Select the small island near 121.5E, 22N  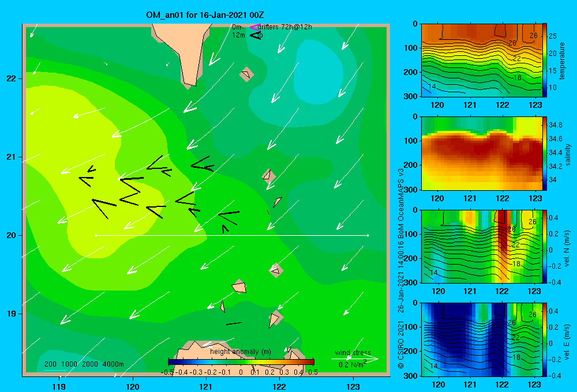[x=246, y=74]
